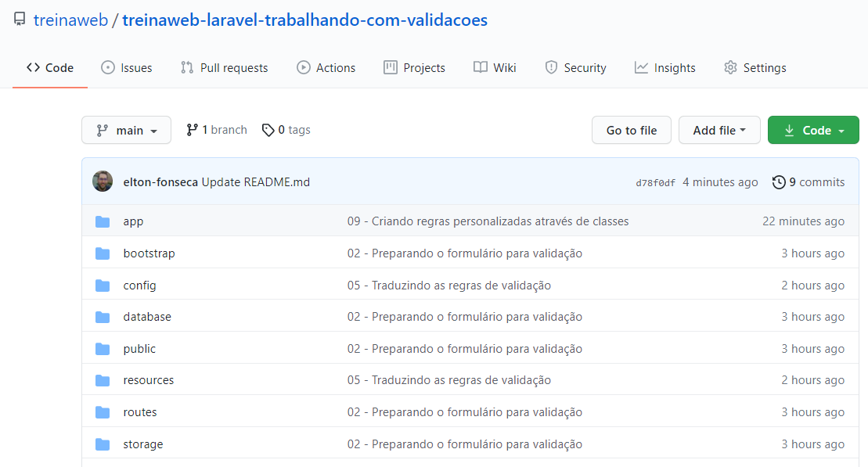Click the bootstrap folder icon

[x=103, y=253]
